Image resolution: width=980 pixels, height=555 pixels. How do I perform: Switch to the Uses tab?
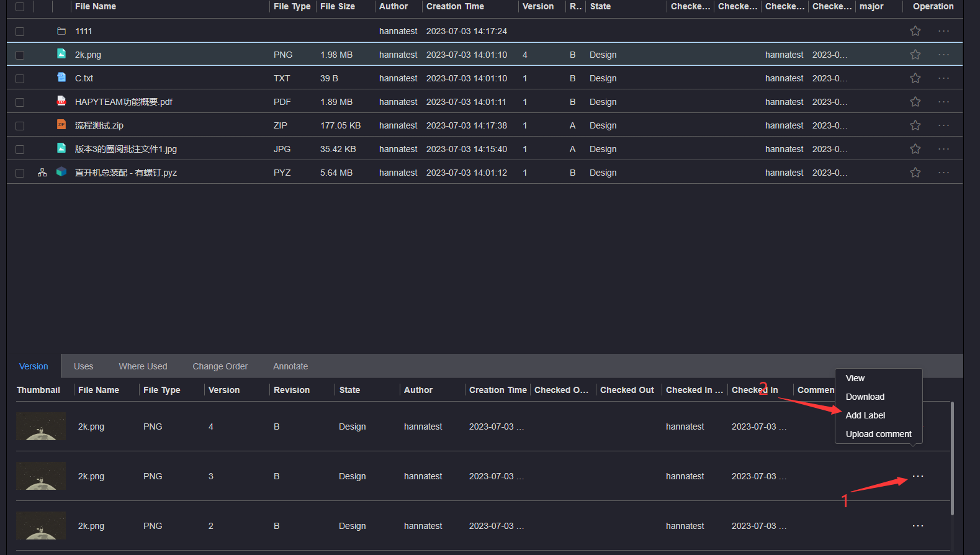(84, 366)
